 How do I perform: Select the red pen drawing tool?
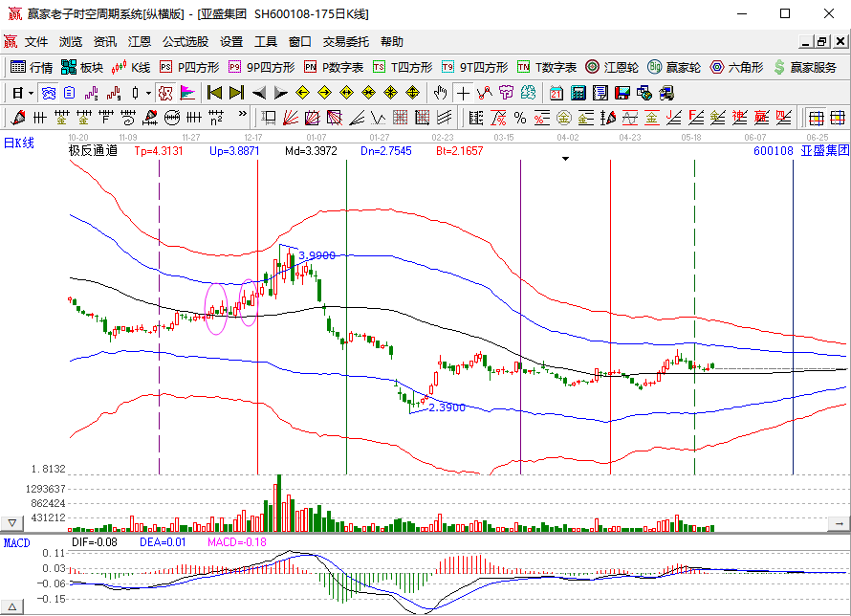tap(18, 118)
